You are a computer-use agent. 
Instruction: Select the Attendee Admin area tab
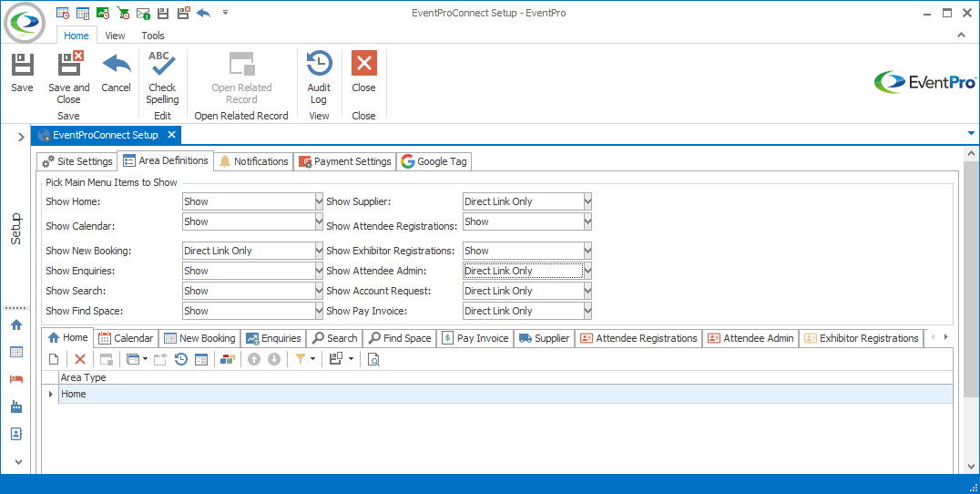750,338
